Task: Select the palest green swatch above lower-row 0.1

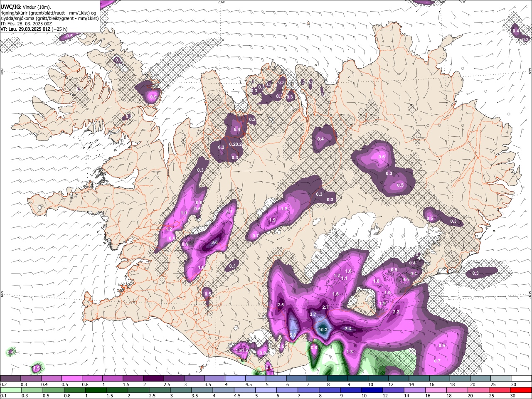Action: pos(10,390)
